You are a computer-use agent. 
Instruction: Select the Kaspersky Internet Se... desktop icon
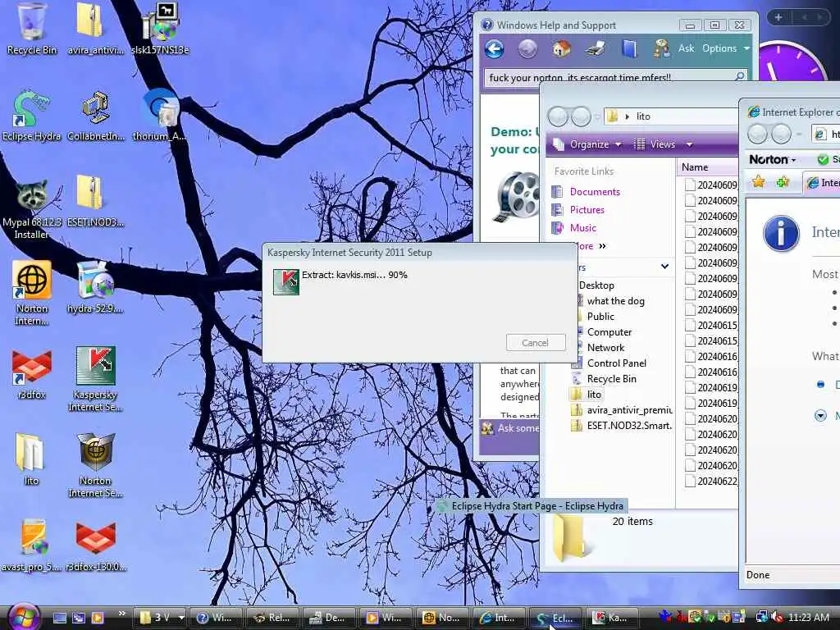pos(95,379)
